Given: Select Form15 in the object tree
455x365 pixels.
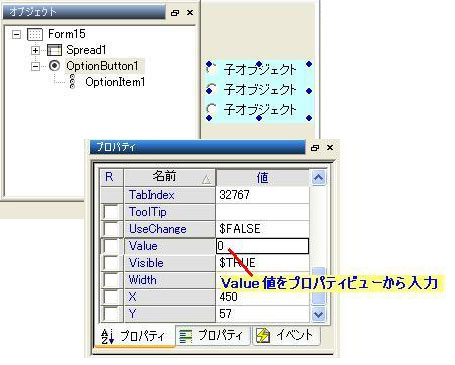Looking at the screenshot, I should pyautogui.click(x=67, y=34).
